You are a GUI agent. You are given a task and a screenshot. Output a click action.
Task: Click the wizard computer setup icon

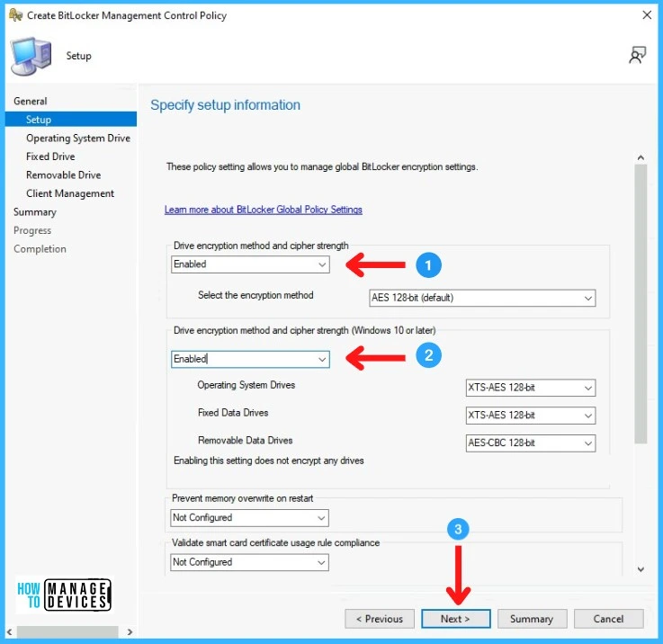pos(31,57)
